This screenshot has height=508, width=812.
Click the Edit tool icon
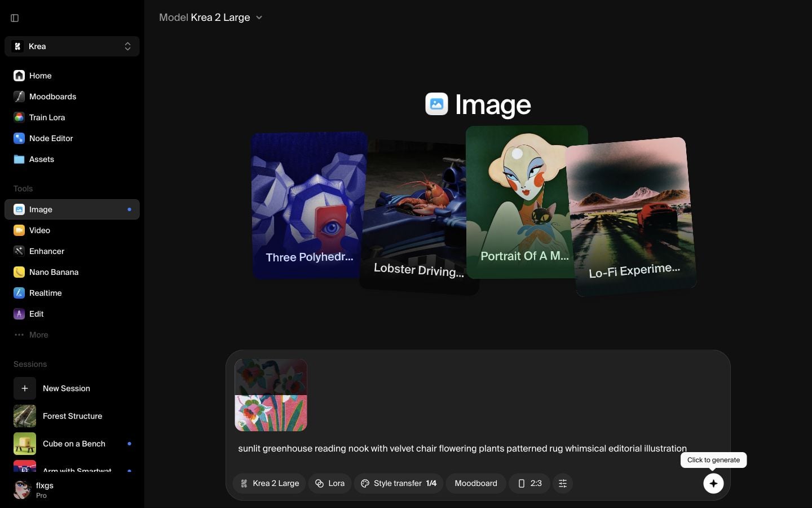(x=19, y=314)
